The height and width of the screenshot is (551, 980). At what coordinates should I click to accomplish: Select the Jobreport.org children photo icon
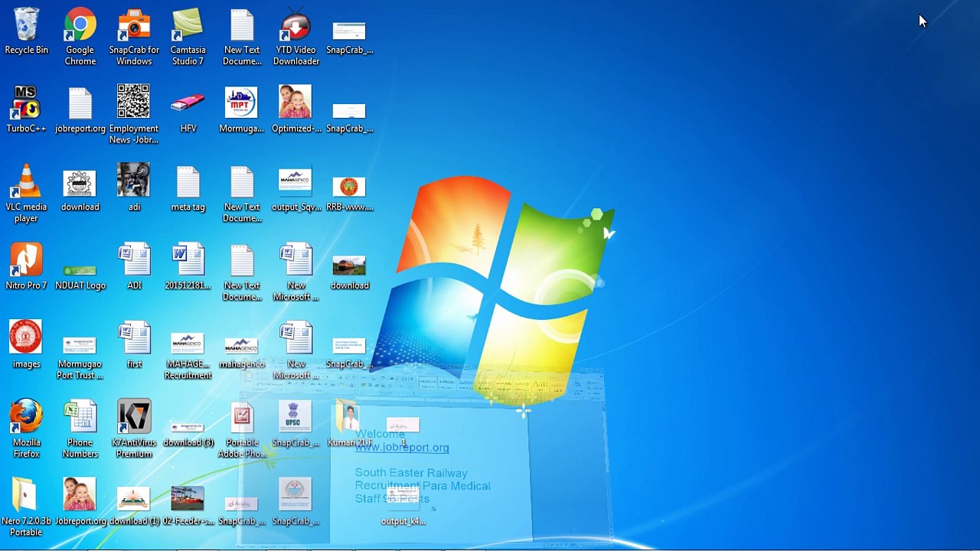(x=80, y=503)
